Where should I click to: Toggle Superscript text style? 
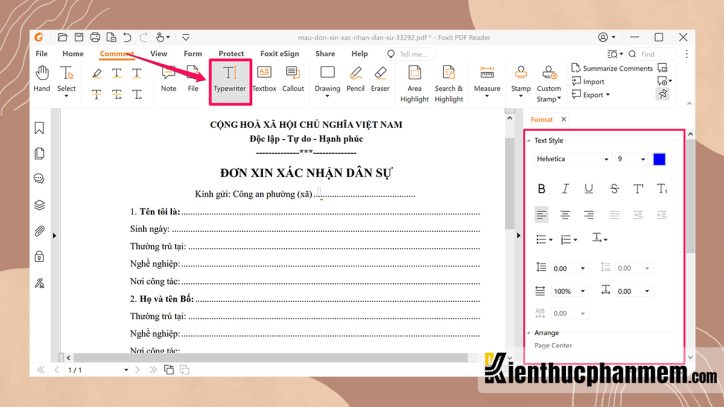click(x=638, y=188)
